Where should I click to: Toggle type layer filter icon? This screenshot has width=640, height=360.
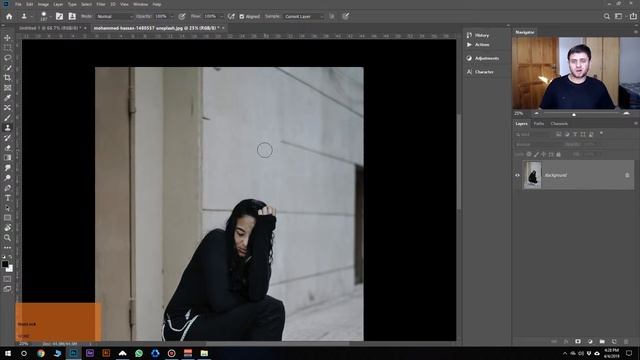click(575, 134)
